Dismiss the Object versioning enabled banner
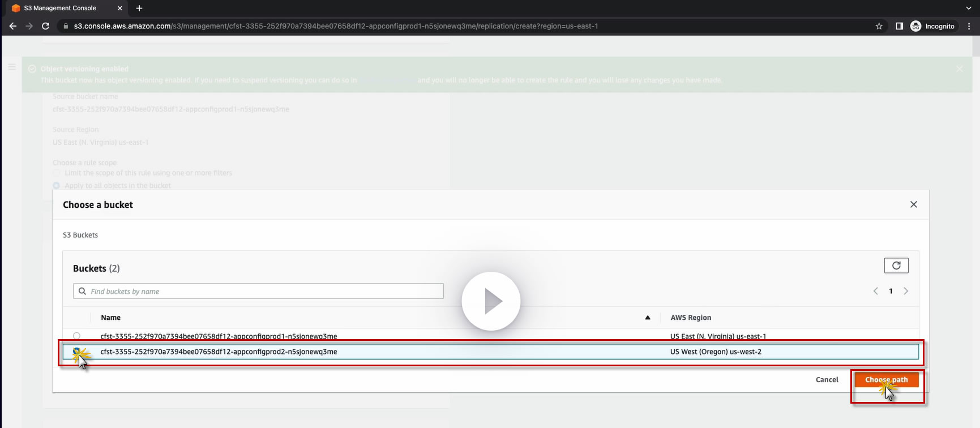Viewport: 980px width, 428px height. (960, 69)
